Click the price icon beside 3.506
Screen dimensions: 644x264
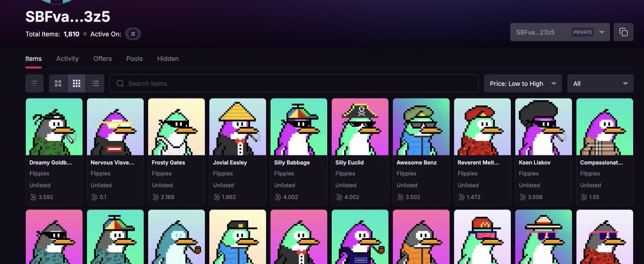(522, 197)
